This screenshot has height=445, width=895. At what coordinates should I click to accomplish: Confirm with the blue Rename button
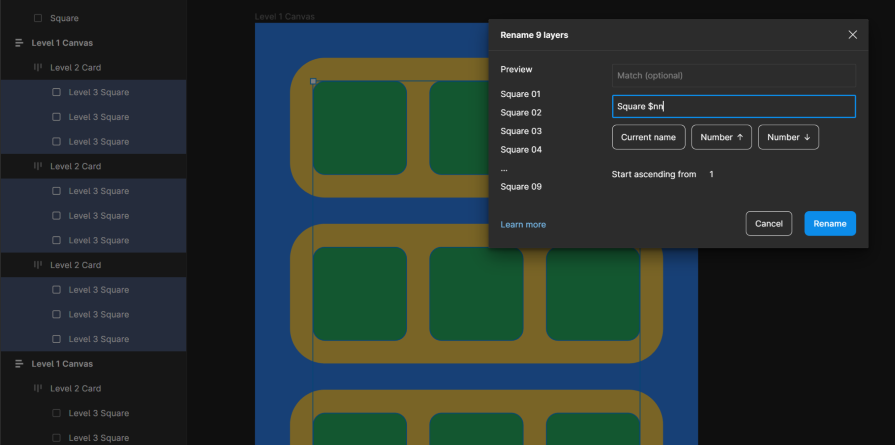829,224
